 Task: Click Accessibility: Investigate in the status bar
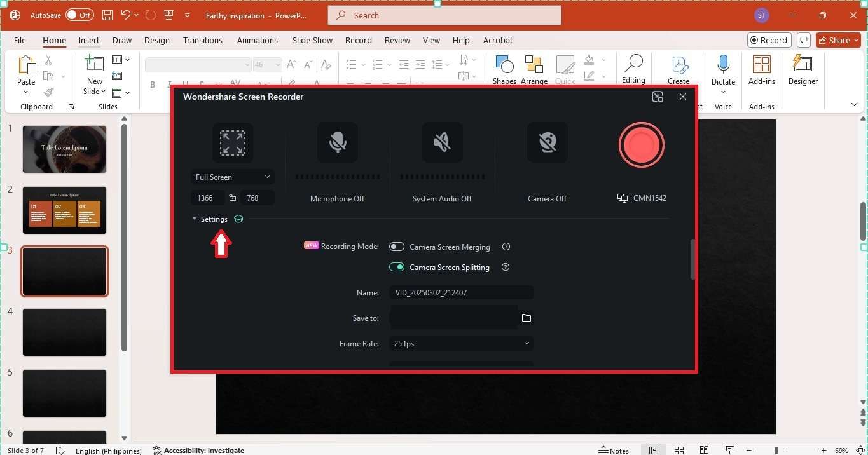tap(198, 451)
